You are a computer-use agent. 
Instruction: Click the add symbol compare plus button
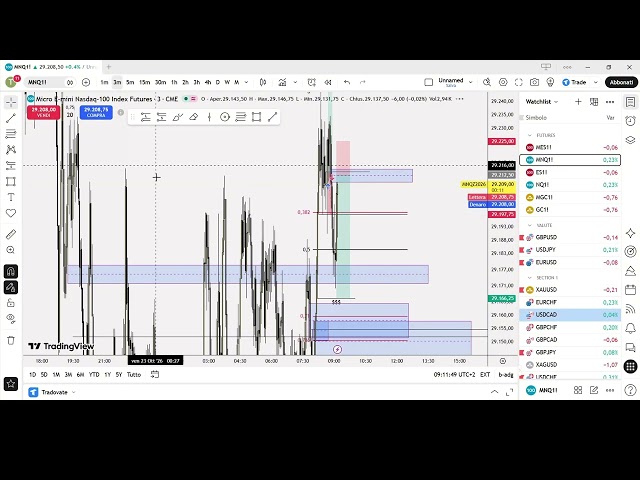coord(86,82)
